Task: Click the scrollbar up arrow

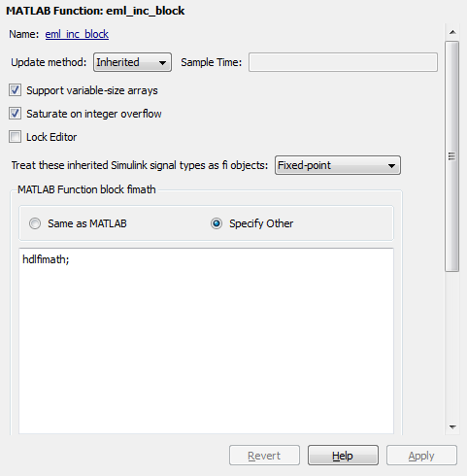Action: [452, 32]
